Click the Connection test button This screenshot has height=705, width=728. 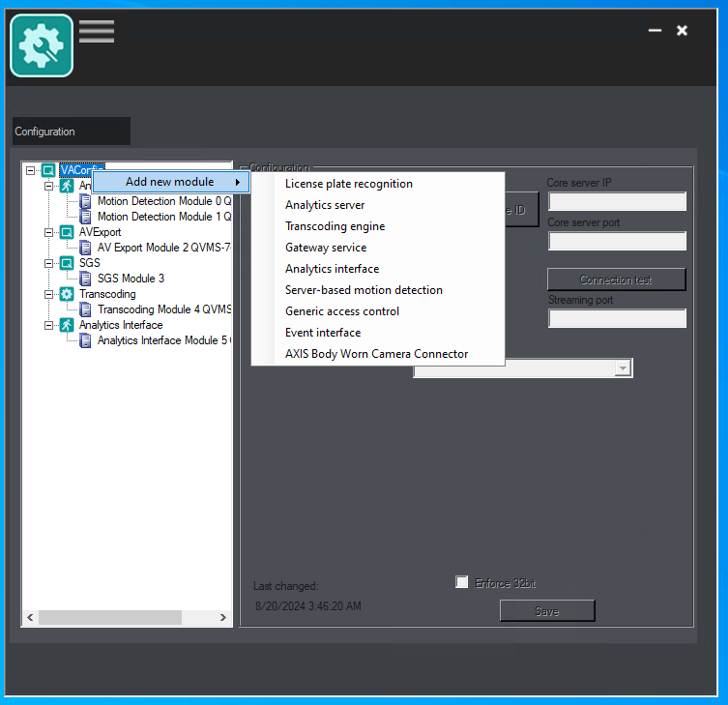click(x=616, y=279)
